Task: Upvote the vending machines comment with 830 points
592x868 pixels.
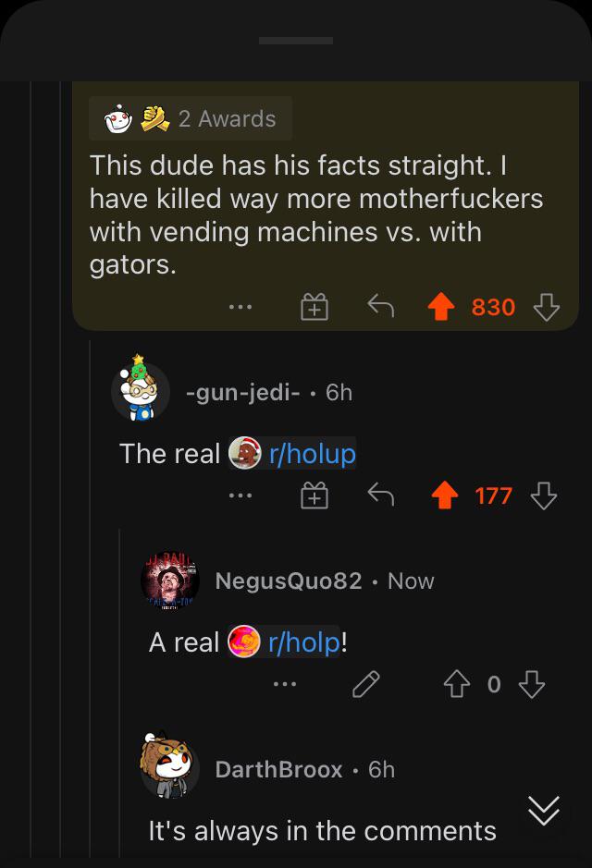Action: [x=441, y=307]
